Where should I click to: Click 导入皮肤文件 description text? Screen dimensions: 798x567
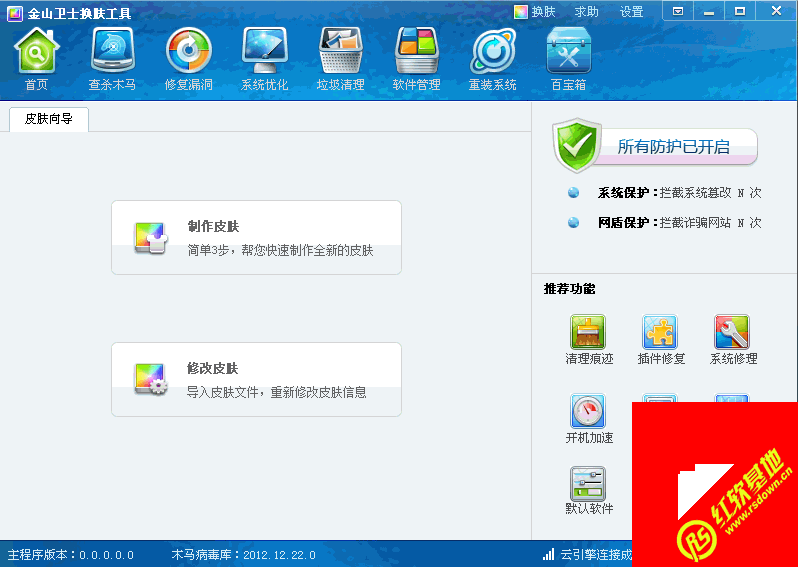click(x=276, y=392)
